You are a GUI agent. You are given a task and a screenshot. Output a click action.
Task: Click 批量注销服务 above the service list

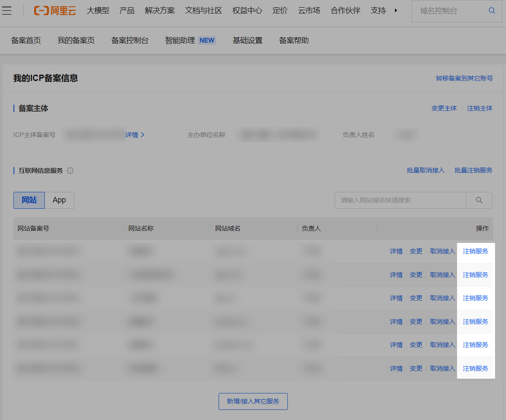pyautogui.click(x=473, y=170)
